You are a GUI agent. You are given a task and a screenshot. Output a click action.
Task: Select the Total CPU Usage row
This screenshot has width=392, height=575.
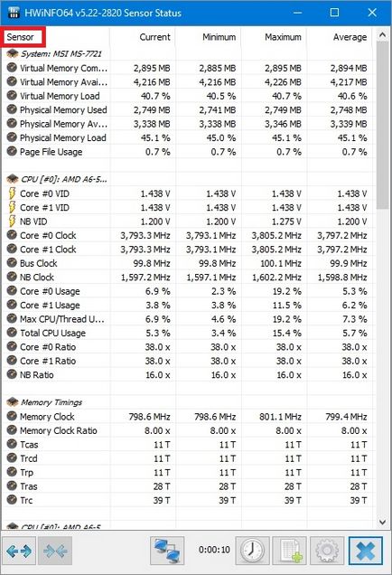point(187,333)
